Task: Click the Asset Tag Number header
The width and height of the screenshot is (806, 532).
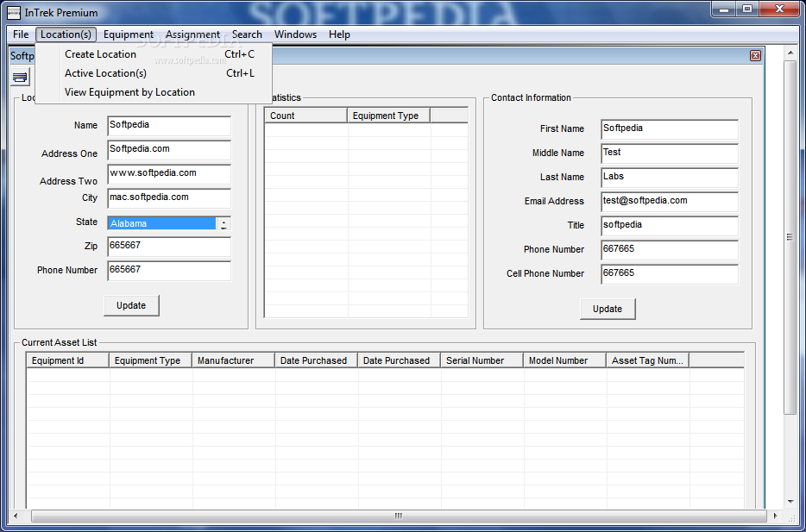Action: (x=648, y=360)
